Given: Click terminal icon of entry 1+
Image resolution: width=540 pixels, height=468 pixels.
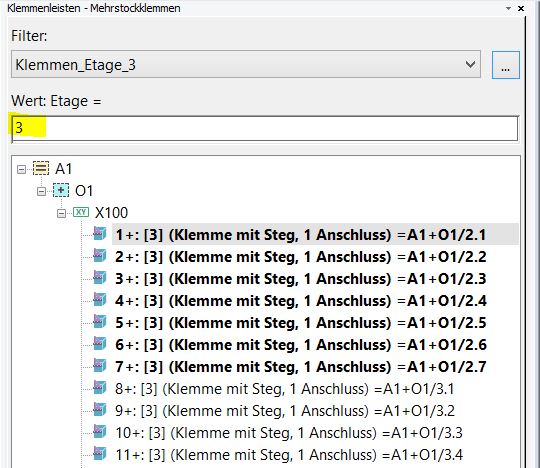Looking at the screenshot, I should pos(100,234).
